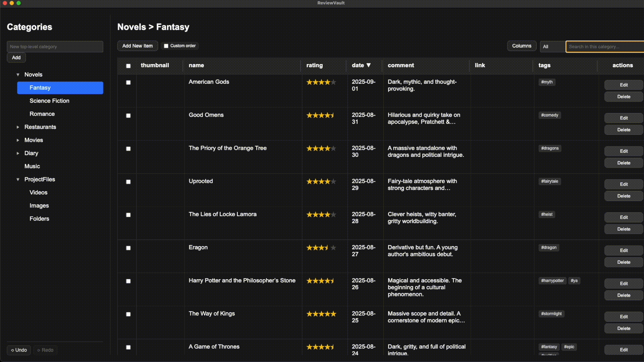Click the Eragon star rating
Screen dimensions: 644x362
pyautogui.click(x=321, y=248)
